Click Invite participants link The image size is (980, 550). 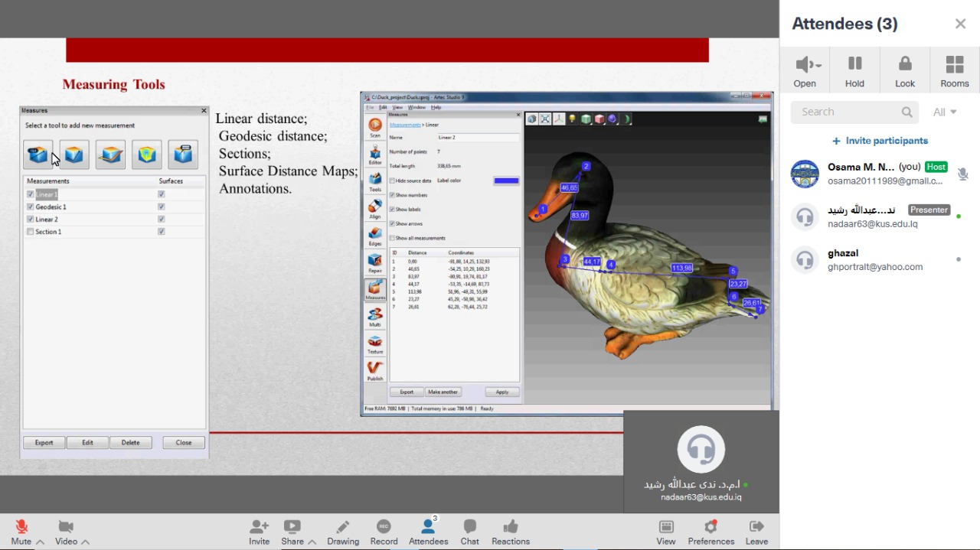(x=880, y=141)
